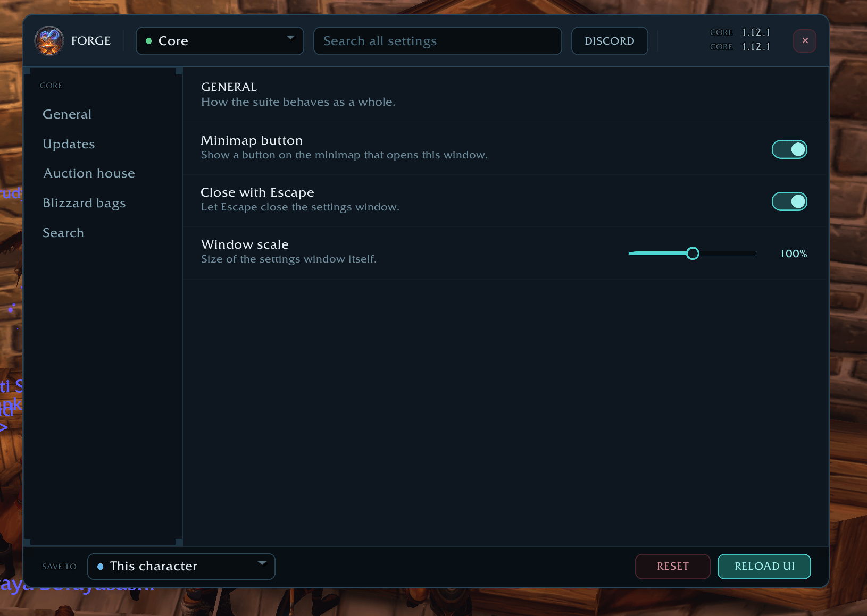The height and width of the screenshot is (616, 867).
Task: Click the GENERAL section heading
Action: [229, 87]
